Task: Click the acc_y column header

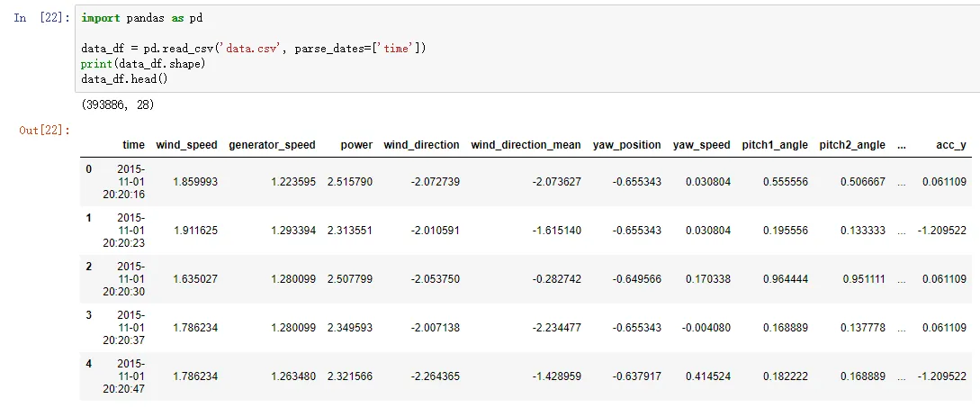Action: 950,144
